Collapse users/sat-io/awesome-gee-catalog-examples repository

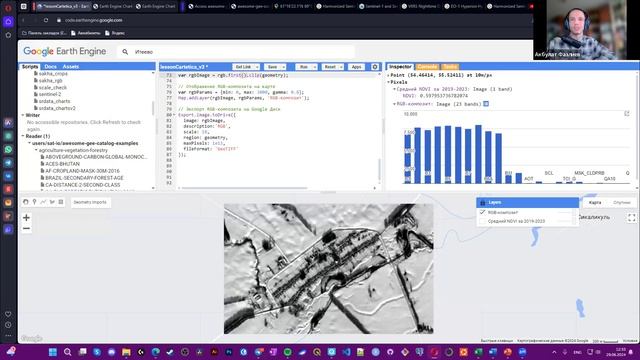pos(29,143)
